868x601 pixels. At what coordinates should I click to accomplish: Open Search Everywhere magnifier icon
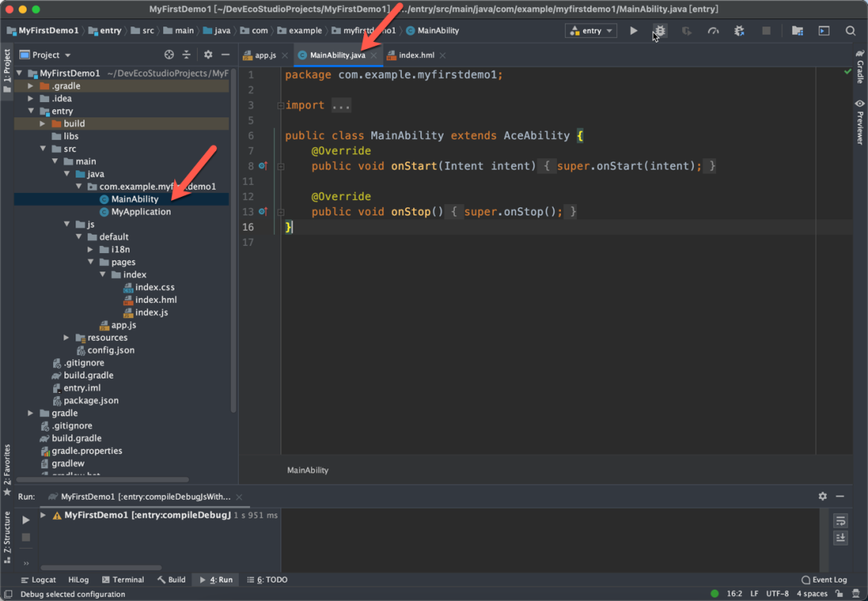850,31
